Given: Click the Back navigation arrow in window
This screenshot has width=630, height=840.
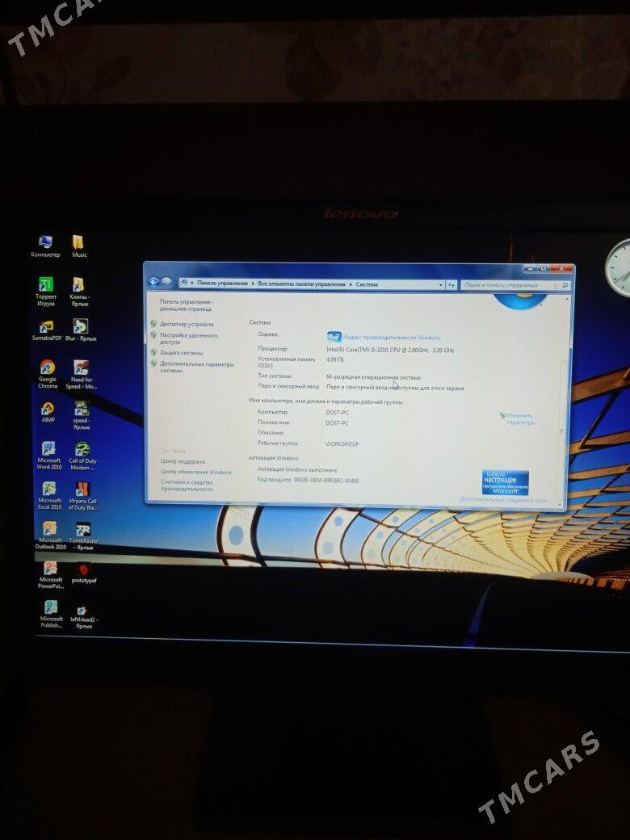Looking at the screenshot, I should pos(153,283).
